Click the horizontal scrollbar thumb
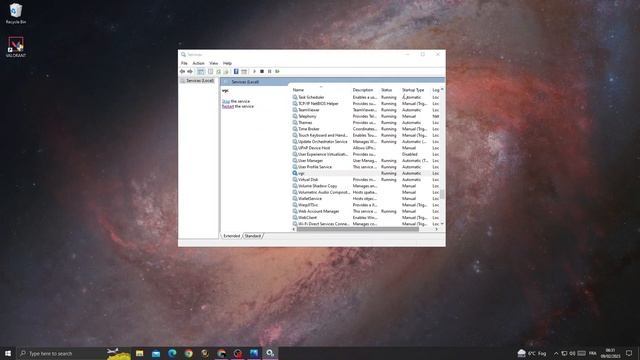 [358, 229]
